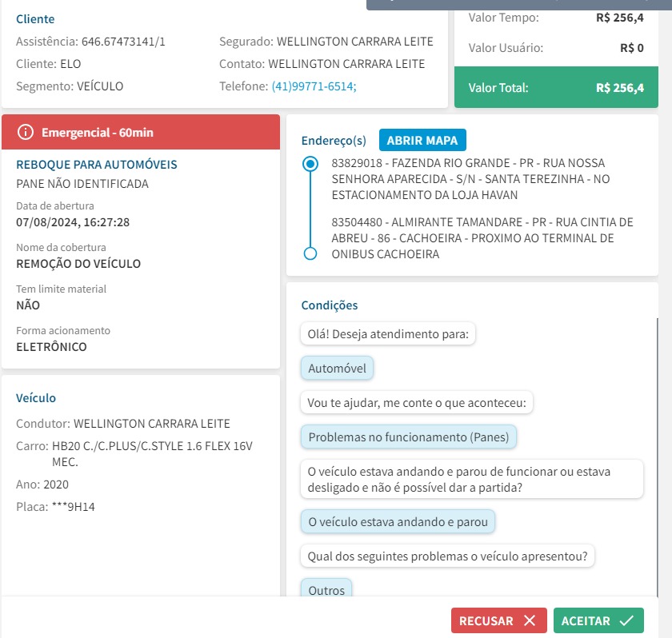Click REBOQUE PARA AUTOMÓVEIS heading
672x638 pixels.
tap(97, 165)
